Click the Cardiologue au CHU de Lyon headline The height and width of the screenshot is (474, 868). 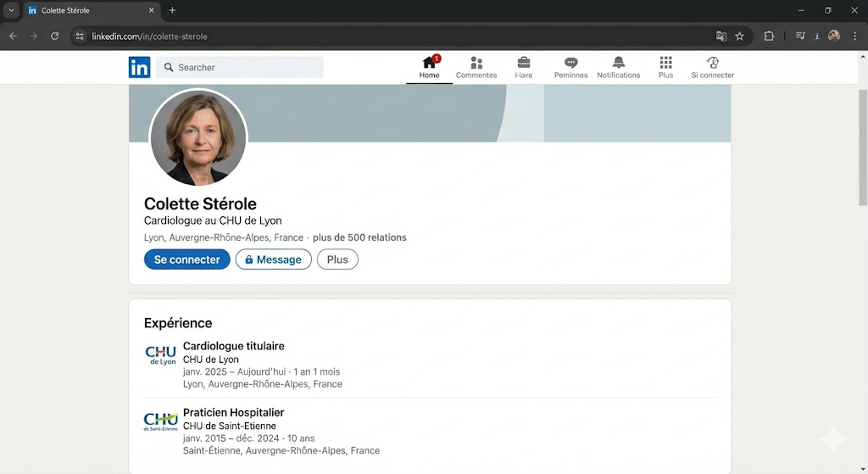coord(213,220)
